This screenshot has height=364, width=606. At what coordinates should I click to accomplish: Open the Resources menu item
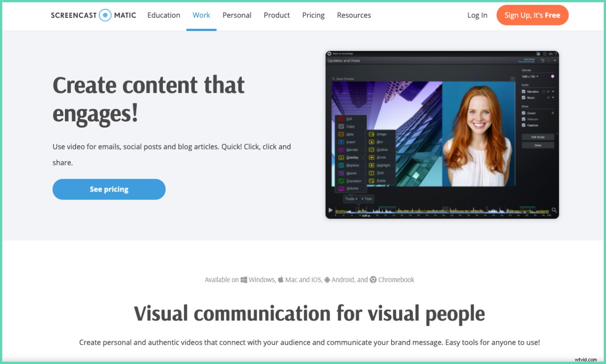pyautogui.click(x=353, y=15)
